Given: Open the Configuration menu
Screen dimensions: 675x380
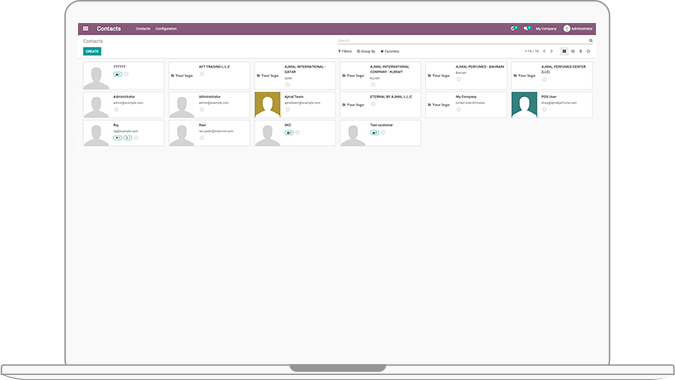Looking at the screenshot, I should tap(166, 29).
